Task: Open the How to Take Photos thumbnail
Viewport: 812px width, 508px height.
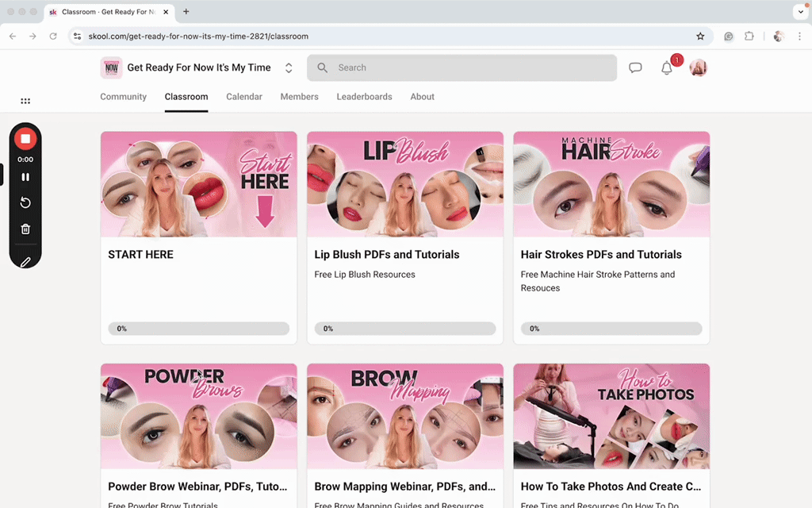Action: tap(611, 416)
